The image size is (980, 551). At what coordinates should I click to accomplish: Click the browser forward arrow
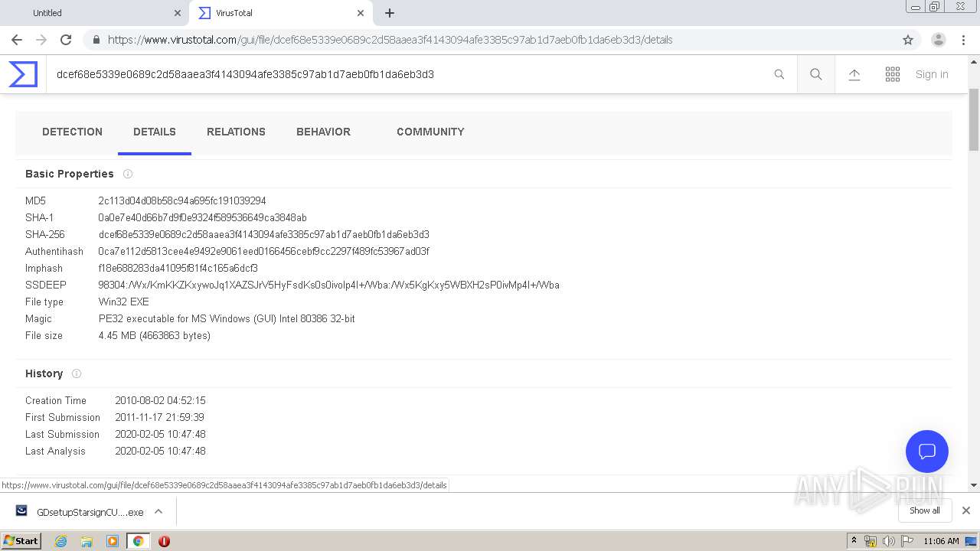click(x=41, y=40)
